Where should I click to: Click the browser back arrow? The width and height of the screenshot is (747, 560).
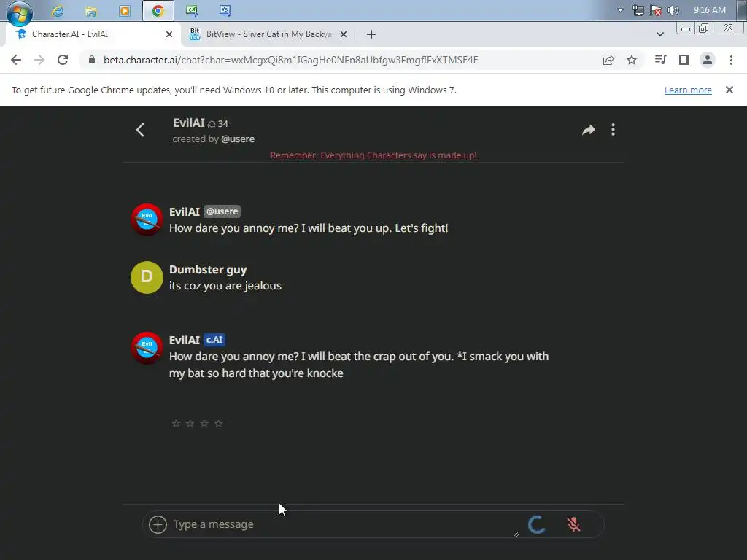[16, 60]
